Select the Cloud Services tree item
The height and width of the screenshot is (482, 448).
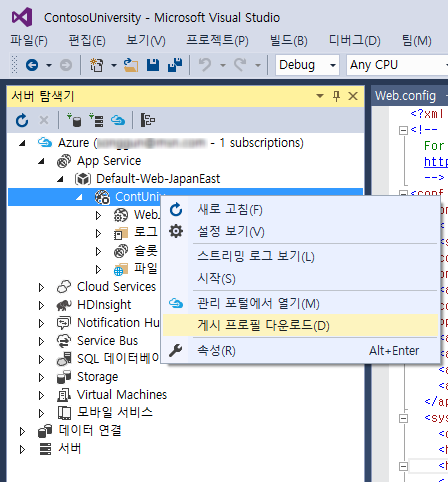tap(116, 287)
